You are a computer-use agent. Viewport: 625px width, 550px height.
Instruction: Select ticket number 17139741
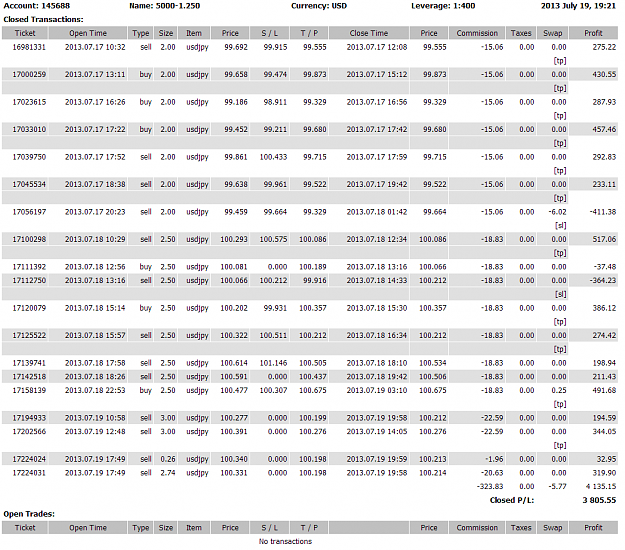(29, 363)
